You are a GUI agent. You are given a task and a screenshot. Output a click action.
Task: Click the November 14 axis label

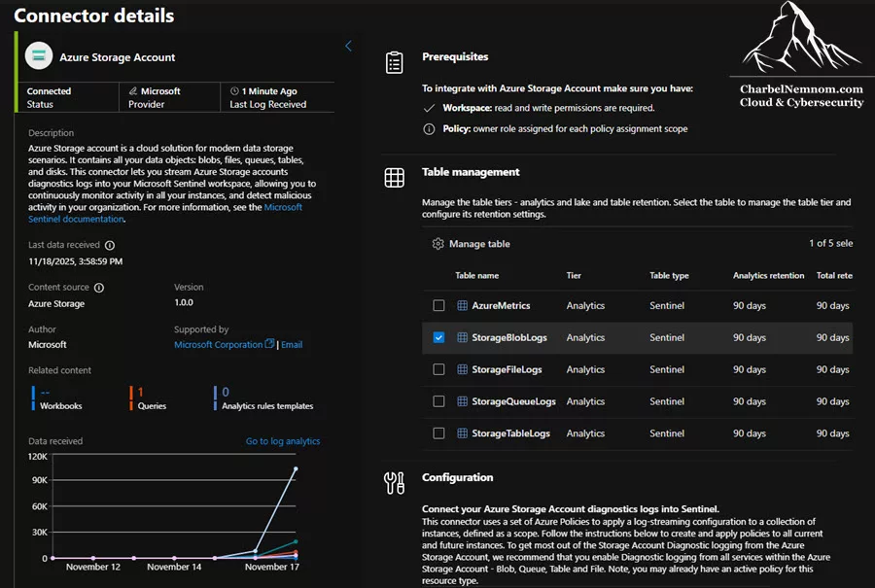[174, 567]
